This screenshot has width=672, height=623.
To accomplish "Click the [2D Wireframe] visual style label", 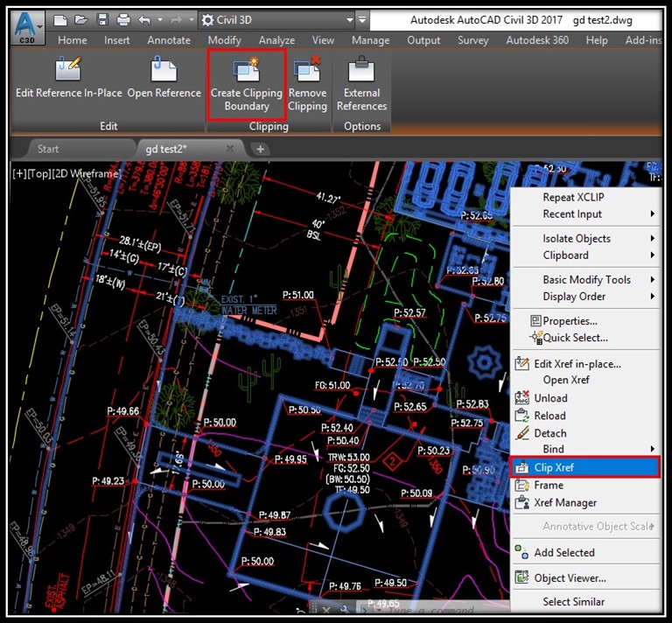I will point(86,174).
